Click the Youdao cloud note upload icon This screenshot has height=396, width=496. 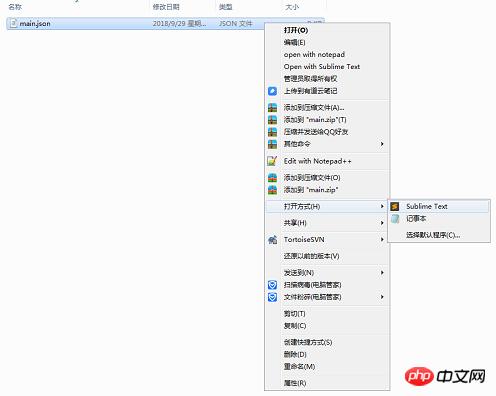(272, 91)
